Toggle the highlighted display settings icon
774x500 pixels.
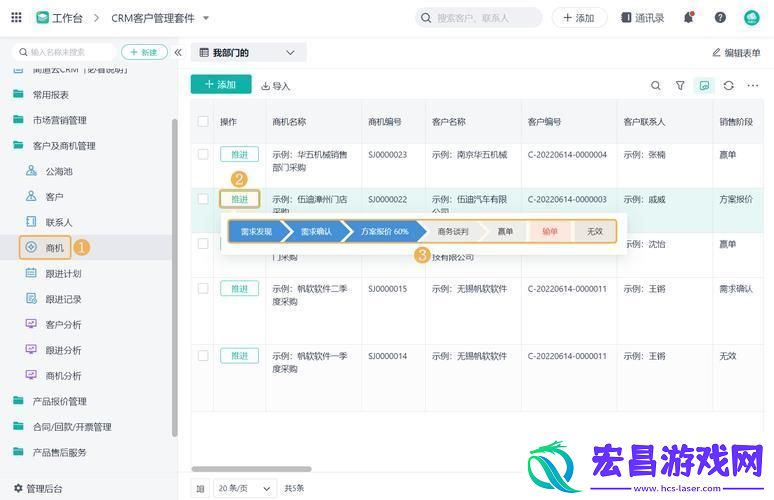[x=704, y=85]
